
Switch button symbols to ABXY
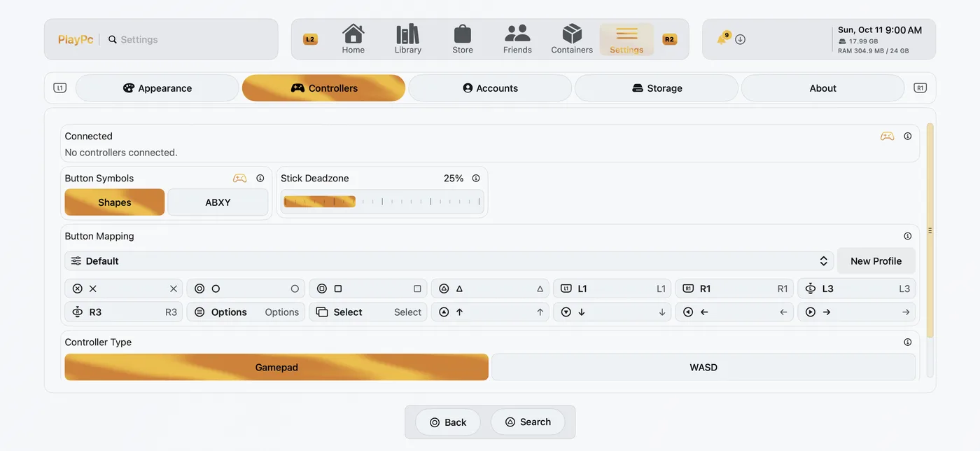218,202
